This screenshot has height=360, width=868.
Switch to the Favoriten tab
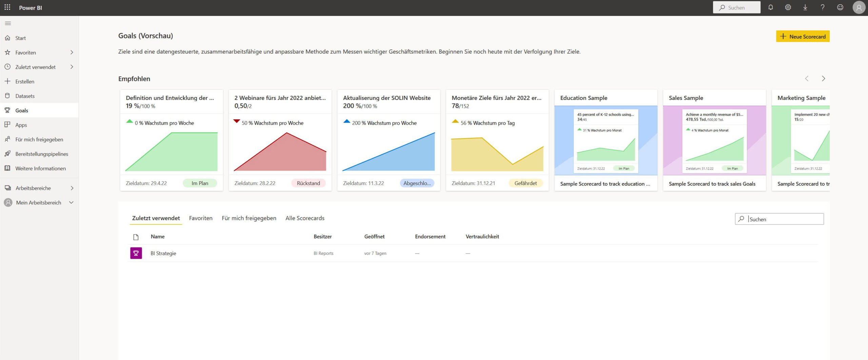click(201, 218)
